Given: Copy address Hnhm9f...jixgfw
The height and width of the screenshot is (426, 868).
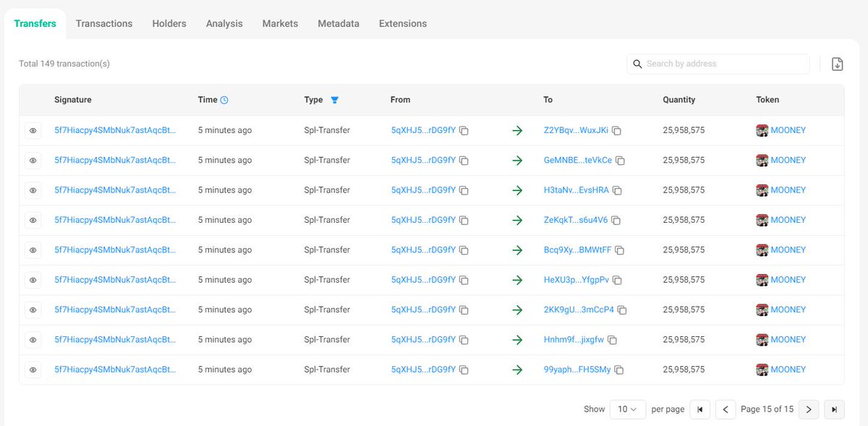Looking at the screenshot, I should click(612, 340).
